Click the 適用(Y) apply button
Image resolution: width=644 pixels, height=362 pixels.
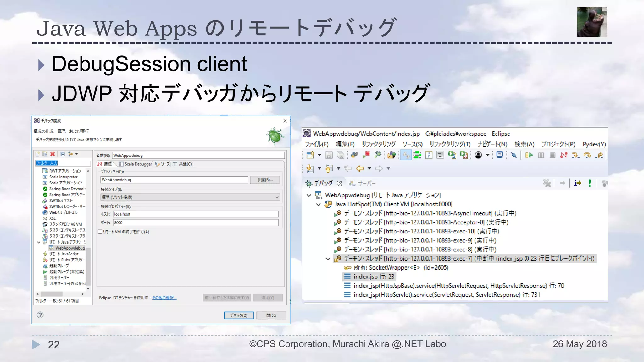point(268,298)
